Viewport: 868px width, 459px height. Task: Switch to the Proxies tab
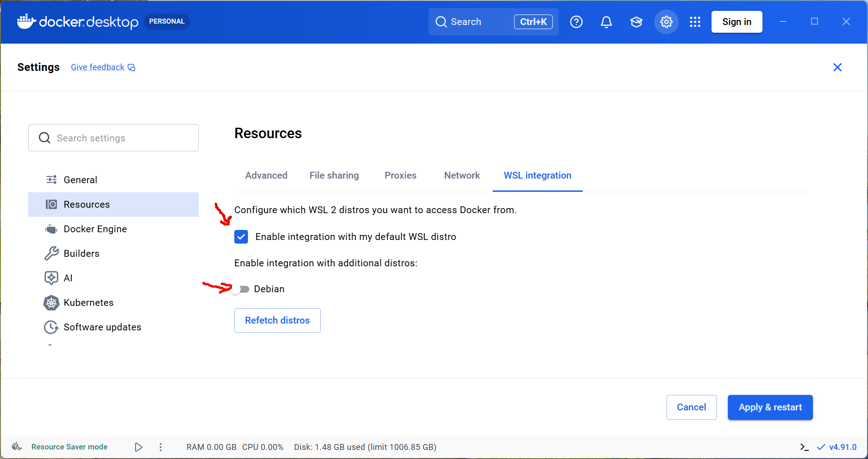(x=400, y=175)
